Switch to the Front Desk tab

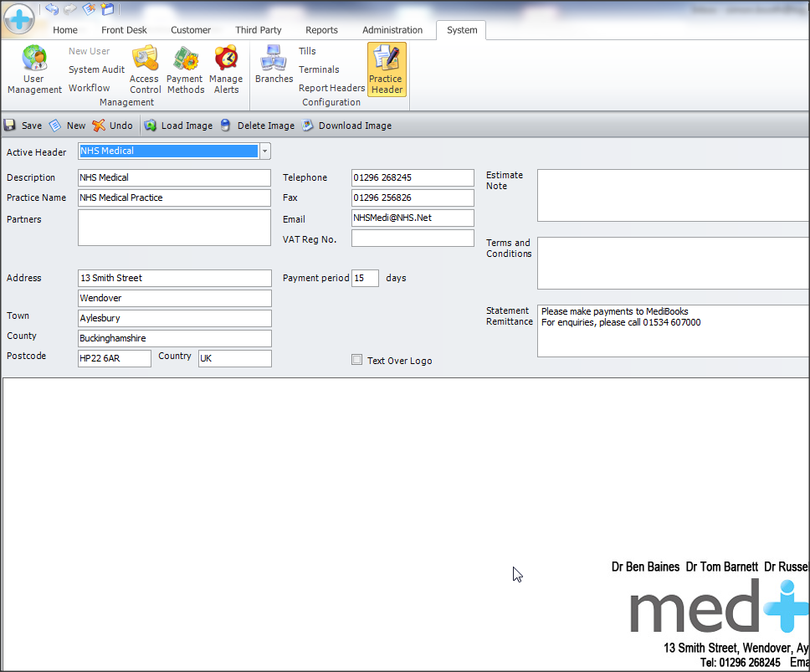click(x=124, y=30)
